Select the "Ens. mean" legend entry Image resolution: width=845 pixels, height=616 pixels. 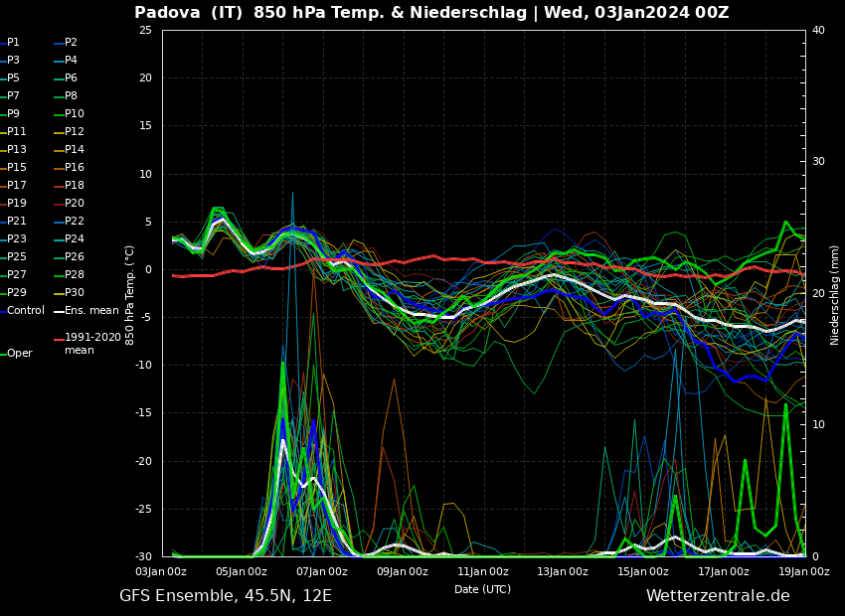86,310
